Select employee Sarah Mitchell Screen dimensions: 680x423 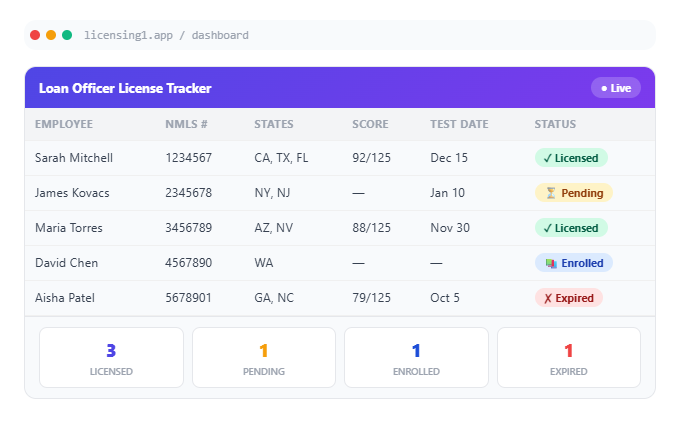74,158
